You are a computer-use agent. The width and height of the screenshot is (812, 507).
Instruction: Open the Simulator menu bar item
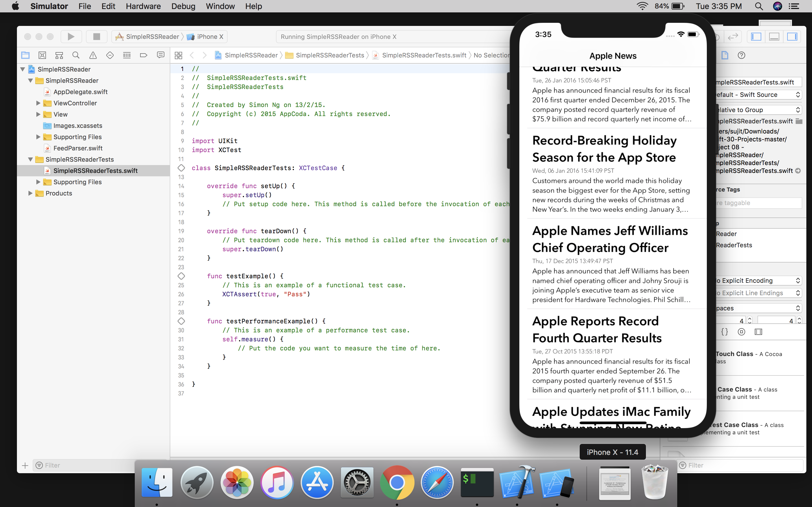pyautogui.click(x=49, y=6)
